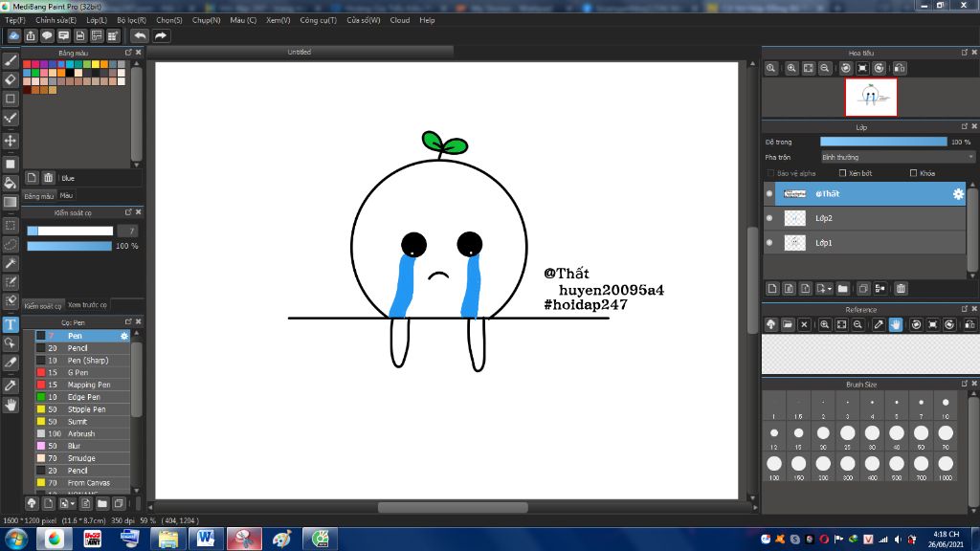The image size is (980, 551).
Task: Click the Redo arrow in the toolbar
Action: click(x=161, y=35)
